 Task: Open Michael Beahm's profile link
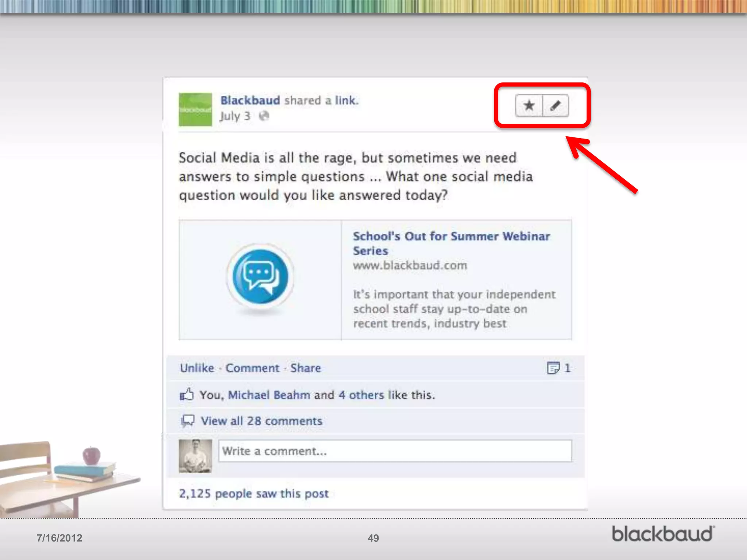click(x=269, y=395)
